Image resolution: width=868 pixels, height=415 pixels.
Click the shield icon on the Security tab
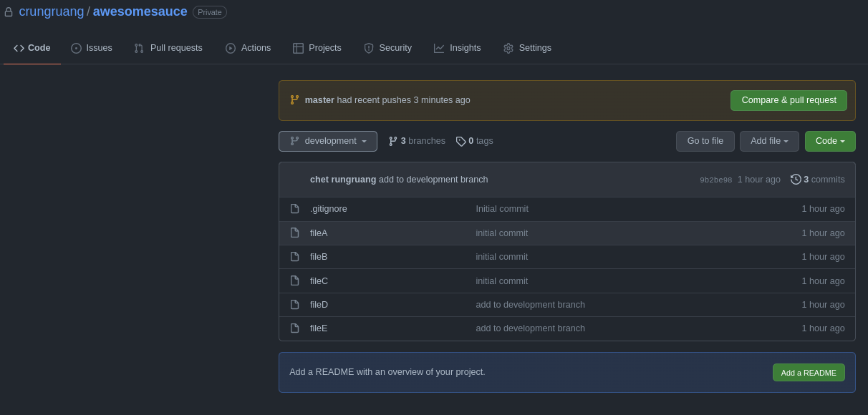coord(367,48)
